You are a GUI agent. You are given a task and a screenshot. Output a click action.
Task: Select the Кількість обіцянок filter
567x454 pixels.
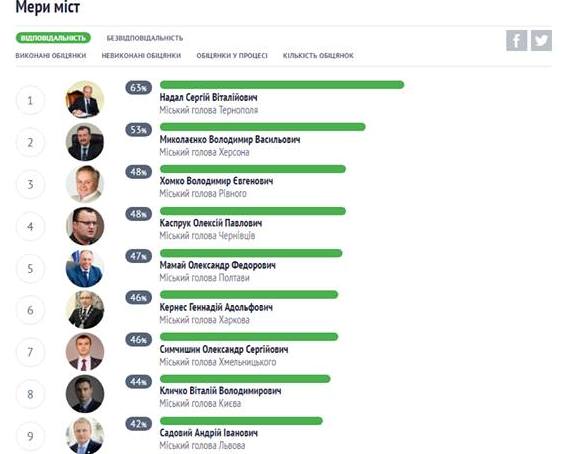318,56
